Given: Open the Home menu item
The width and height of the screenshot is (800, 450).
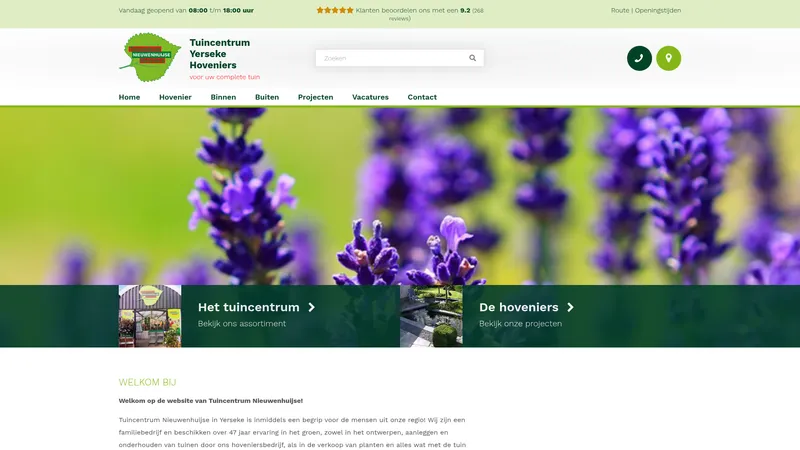Looking at the screenshot, I should coord(129,97).
